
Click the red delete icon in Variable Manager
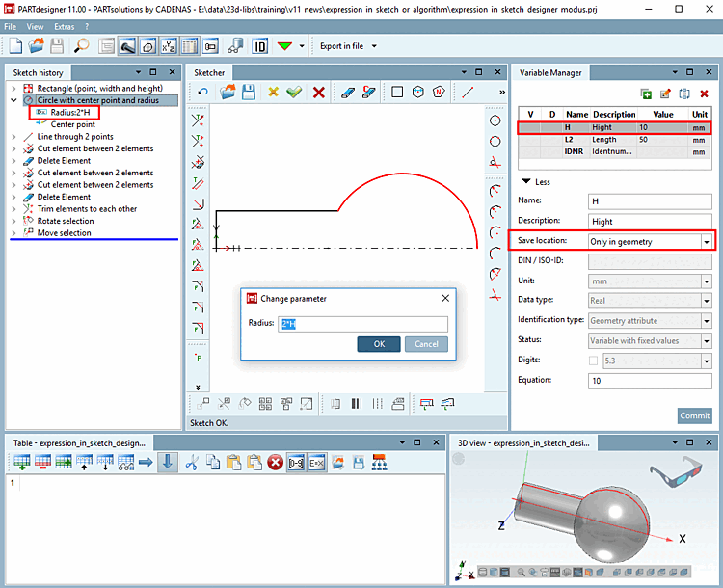pyautogui.click(x=705, y=94)
